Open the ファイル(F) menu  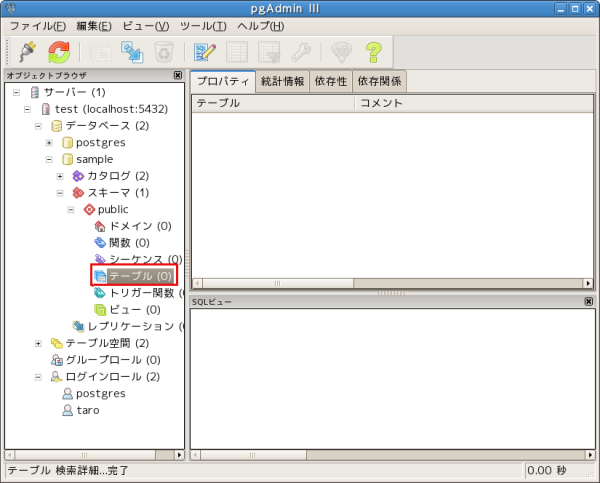pos(38,26)
